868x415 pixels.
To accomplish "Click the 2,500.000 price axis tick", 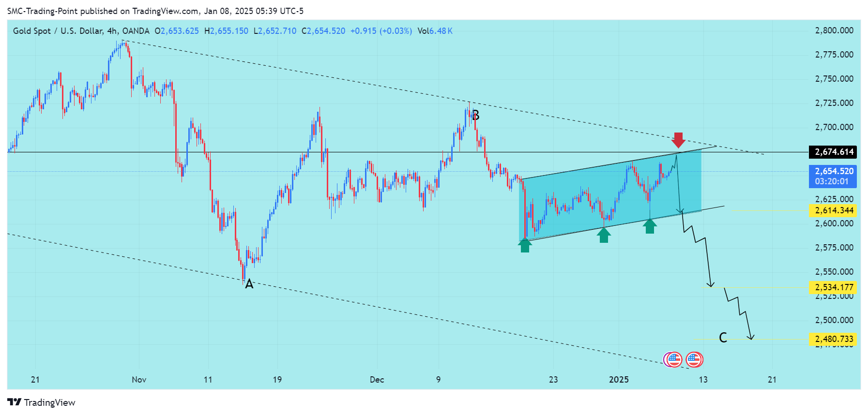I will (834, 320).
